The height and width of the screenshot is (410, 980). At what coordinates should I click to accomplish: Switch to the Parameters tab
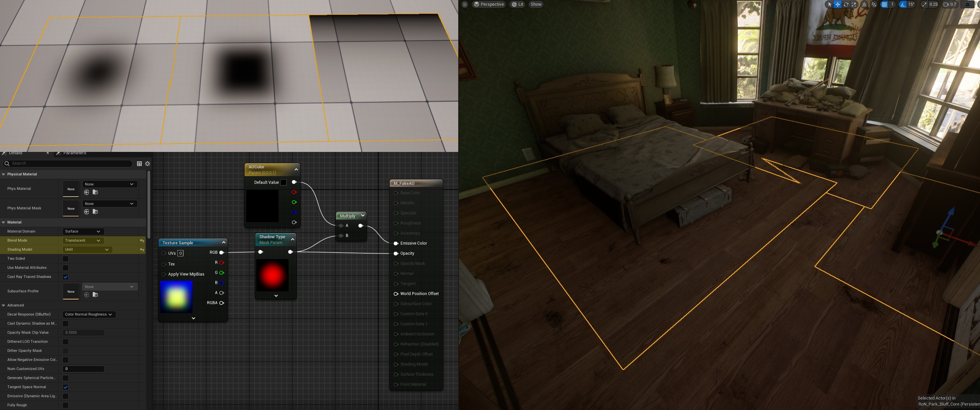click(x=74, y=153)
